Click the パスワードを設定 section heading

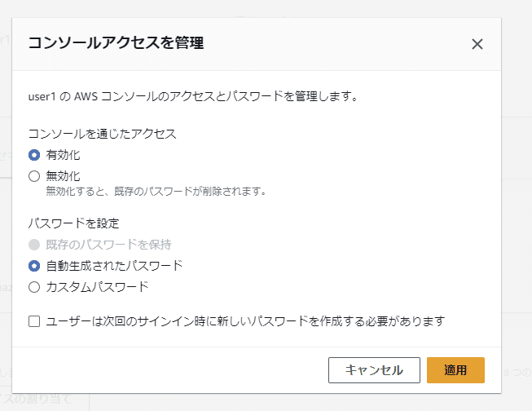tap(73, 223)
